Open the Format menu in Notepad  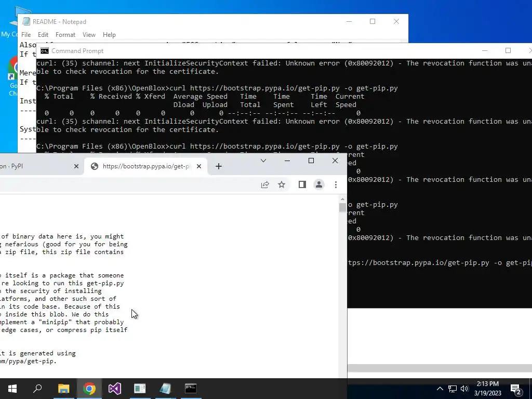coord(65,35)
